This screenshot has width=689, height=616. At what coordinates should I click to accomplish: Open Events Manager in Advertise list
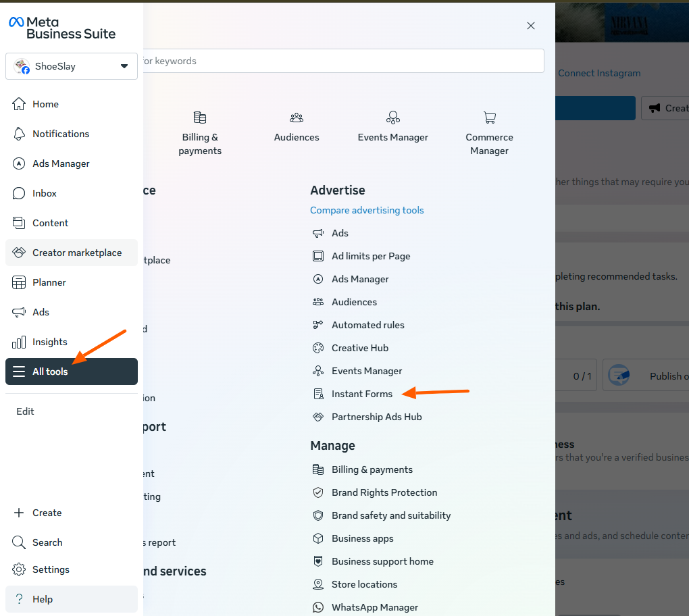[x=357, y=371]
